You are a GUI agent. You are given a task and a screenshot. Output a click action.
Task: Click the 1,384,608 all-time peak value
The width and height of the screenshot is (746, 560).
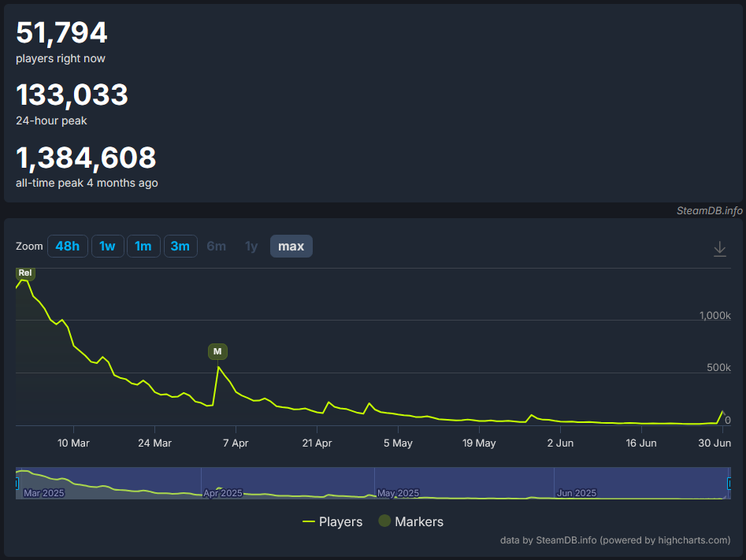[86, 158]
